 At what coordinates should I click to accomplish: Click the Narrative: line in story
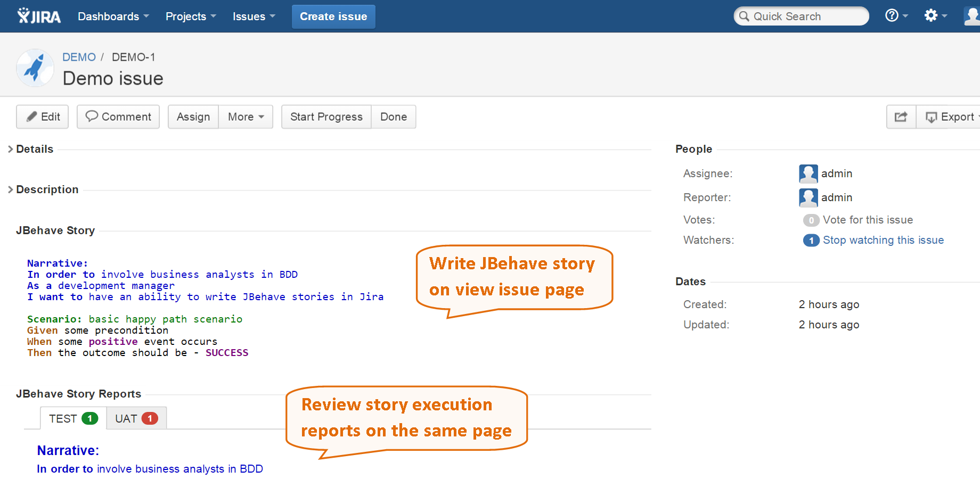point(58,263)
